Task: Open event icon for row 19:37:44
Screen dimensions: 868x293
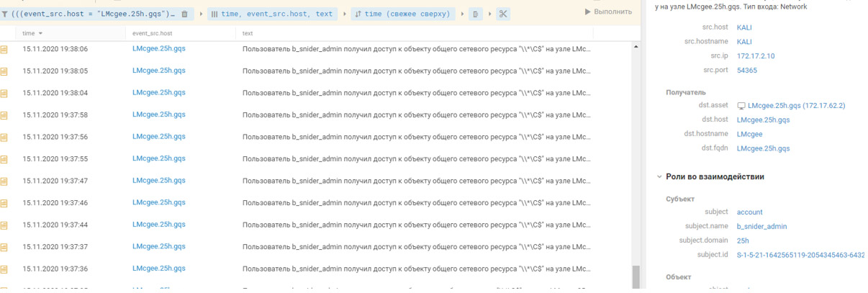Action: (4, 225)
